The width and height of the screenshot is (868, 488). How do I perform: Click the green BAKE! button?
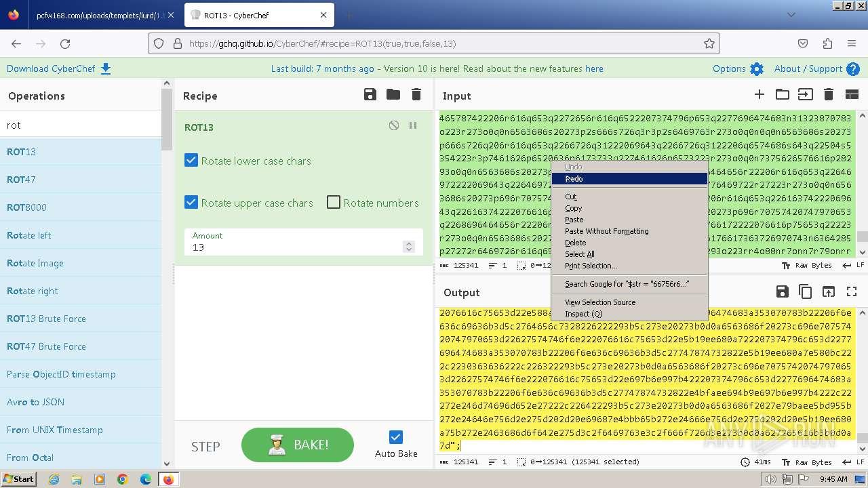click(298, 445)
